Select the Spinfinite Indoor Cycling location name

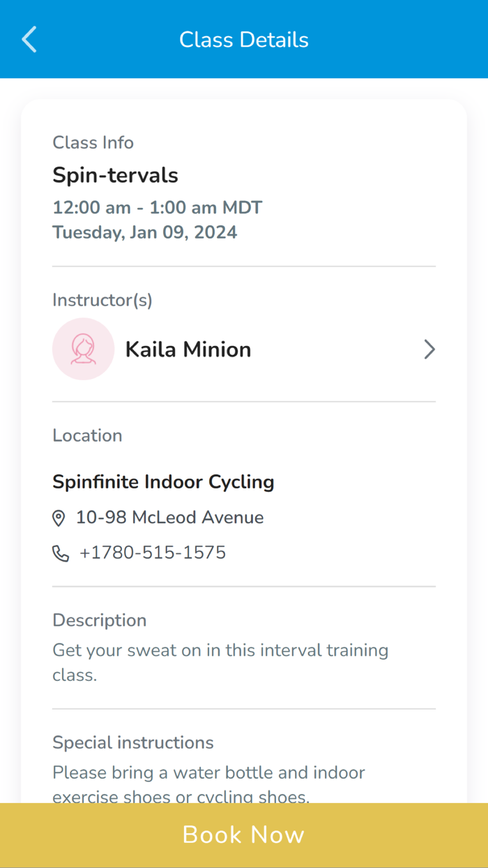coord(163,481)
